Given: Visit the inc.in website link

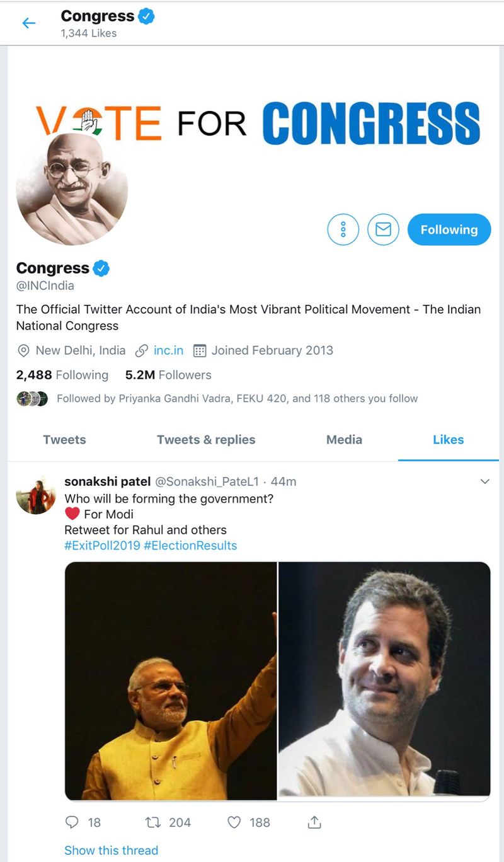Looking at the screenshot, I should tap(168, 350).
